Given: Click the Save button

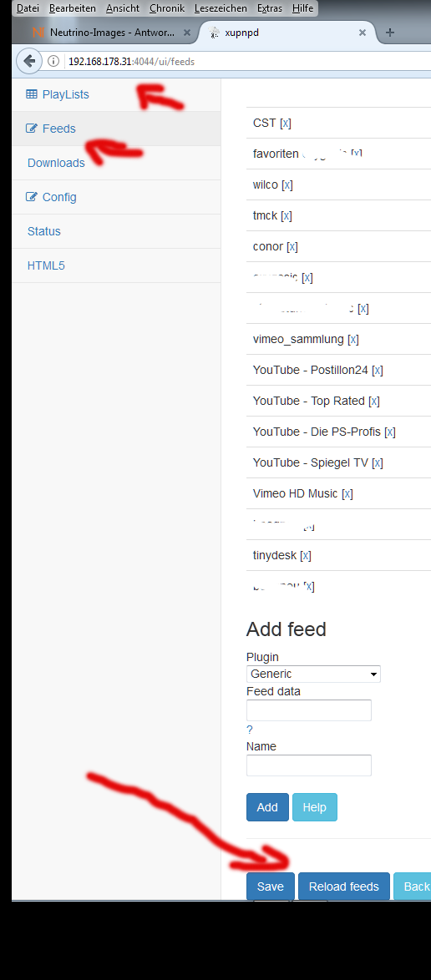Looking at the screenshot, I should click(271, 887).
